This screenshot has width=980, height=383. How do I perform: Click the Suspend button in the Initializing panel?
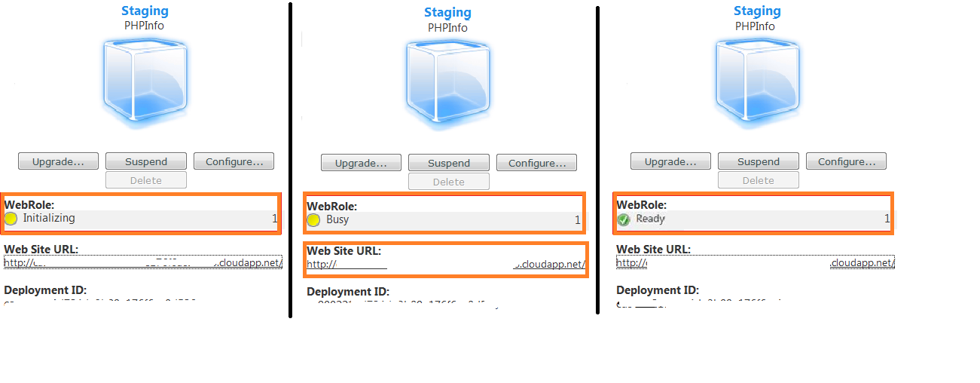point(145,161)
